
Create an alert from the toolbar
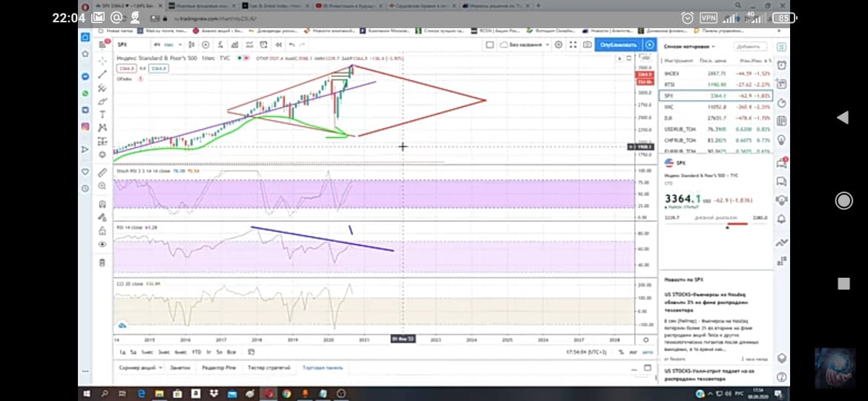263,45
